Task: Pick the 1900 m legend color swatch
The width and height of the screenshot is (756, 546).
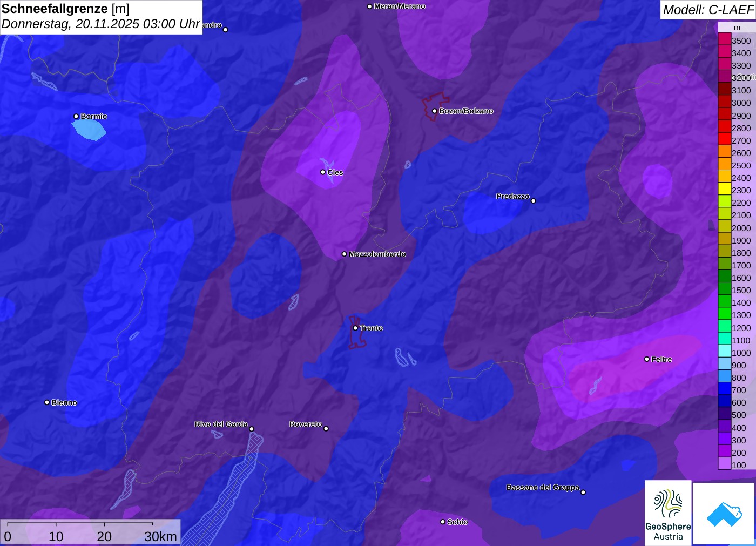Action: tap(725, 239)
